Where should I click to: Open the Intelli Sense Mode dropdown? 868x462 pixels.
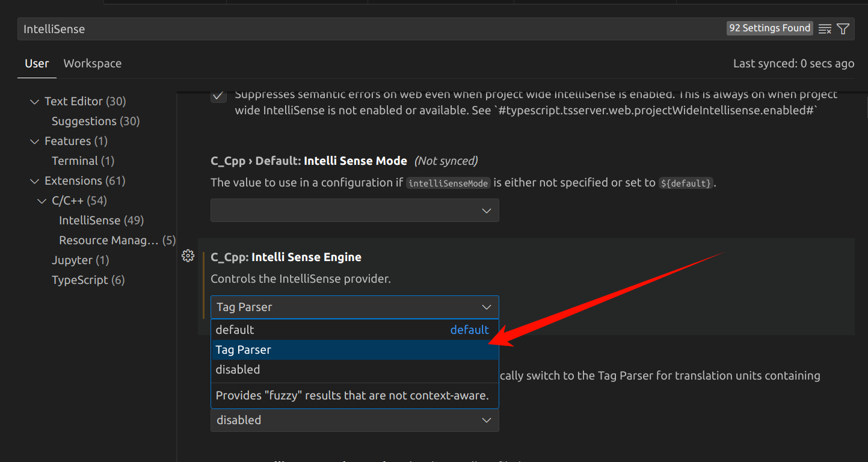(354, 211)
